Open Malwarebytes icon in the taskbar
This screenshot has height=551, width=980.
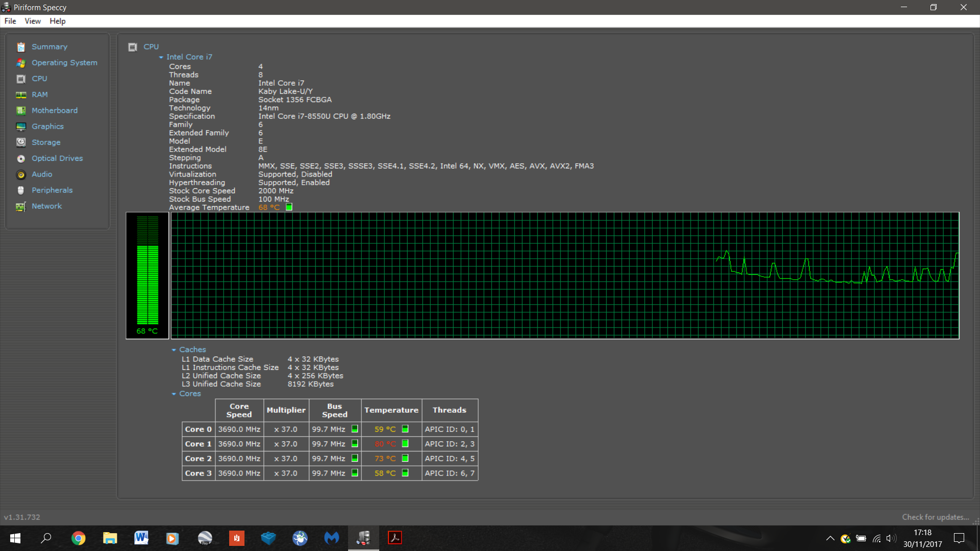[332, 538]
